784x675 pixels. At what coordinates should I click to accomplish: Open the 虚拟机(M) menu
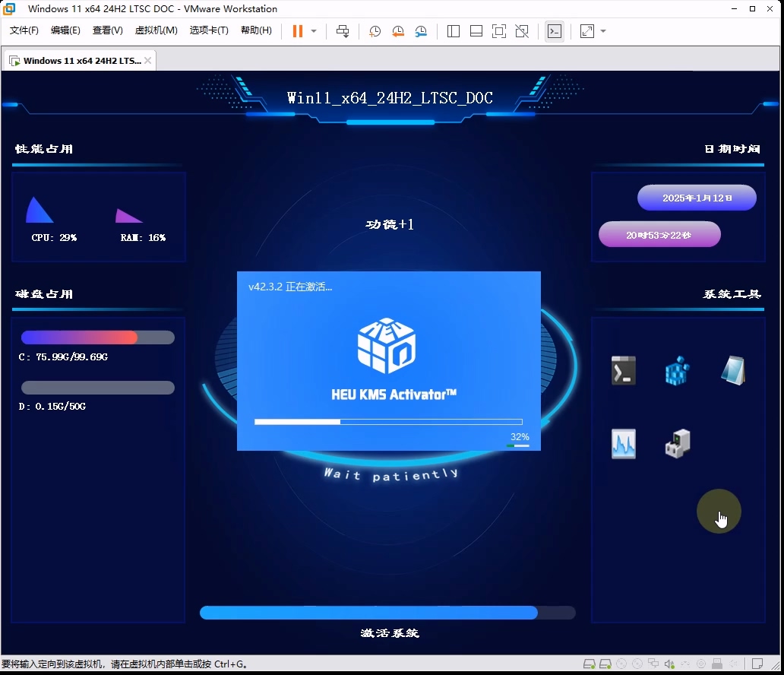coord(156,30)
